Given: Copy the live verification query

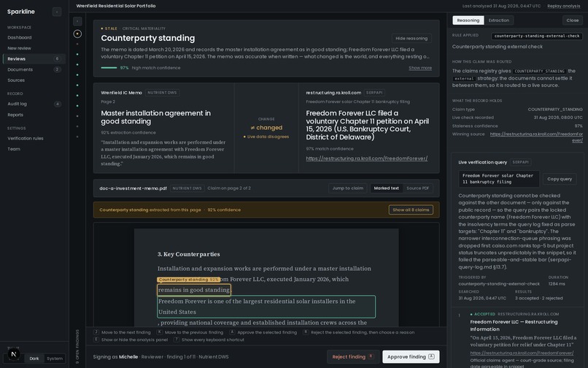Looking at the screenshot, I should pyautogui.click(x=560, y=179).
